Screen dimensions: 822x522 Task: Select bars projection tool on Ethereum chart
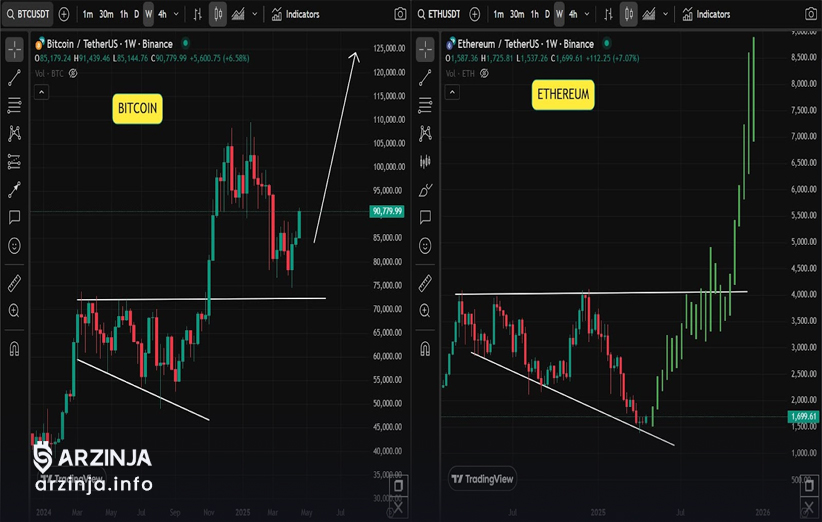pos(425,162)
